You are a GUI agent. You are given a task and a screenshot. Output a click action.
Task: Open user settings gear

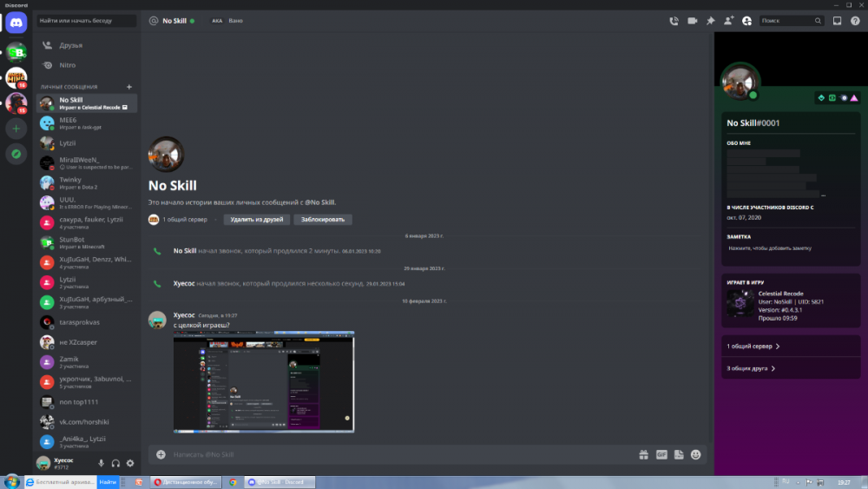click(130, 464)
